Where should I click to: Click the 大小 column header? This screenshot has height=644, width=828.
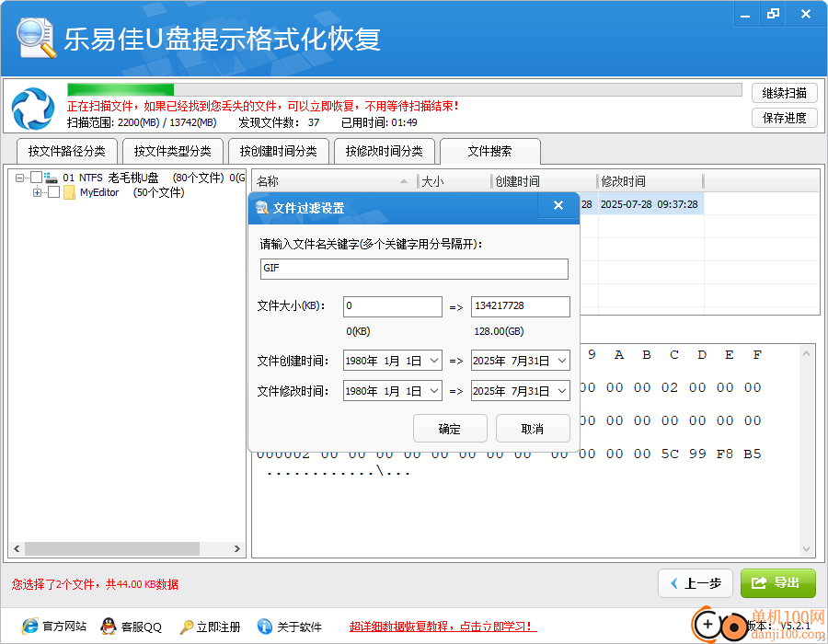pyautogui.click(x=454, y=181)
